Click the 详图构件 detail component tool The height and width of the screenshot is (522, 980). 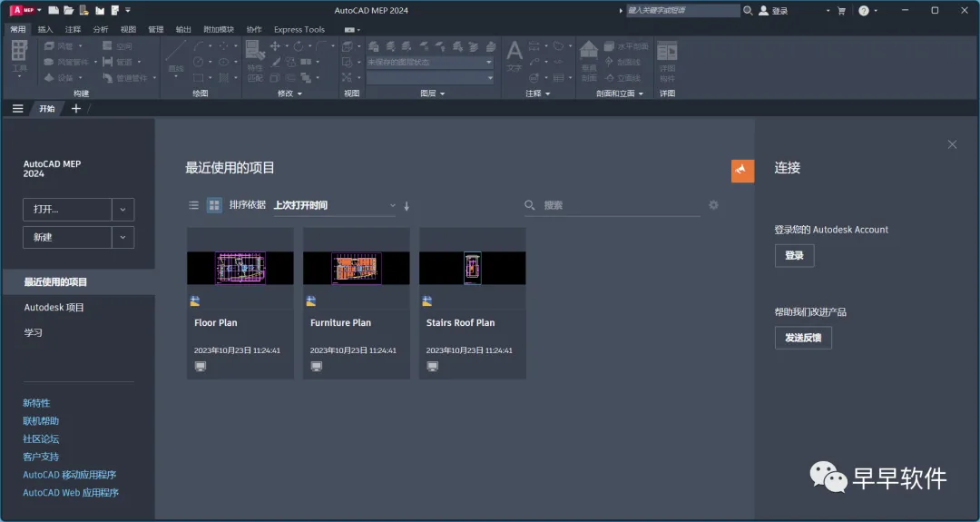[x=667, y=61]
